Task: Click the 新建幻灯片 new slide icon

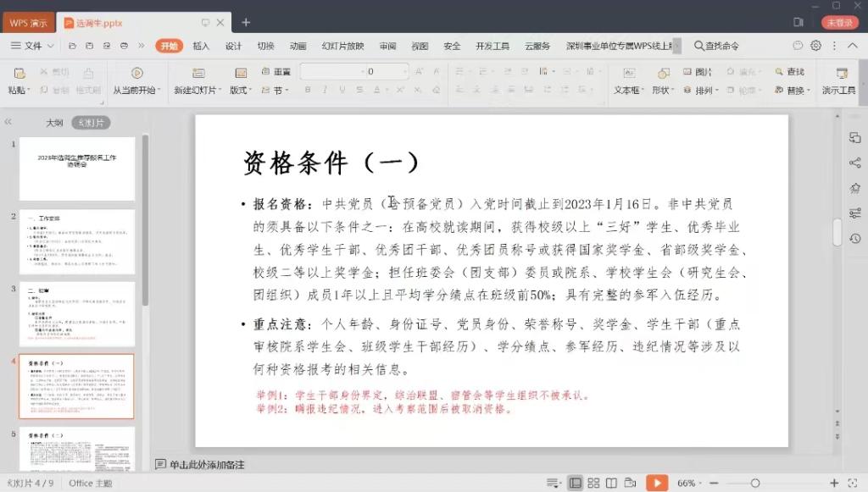Action: click(x=198, y=74)
